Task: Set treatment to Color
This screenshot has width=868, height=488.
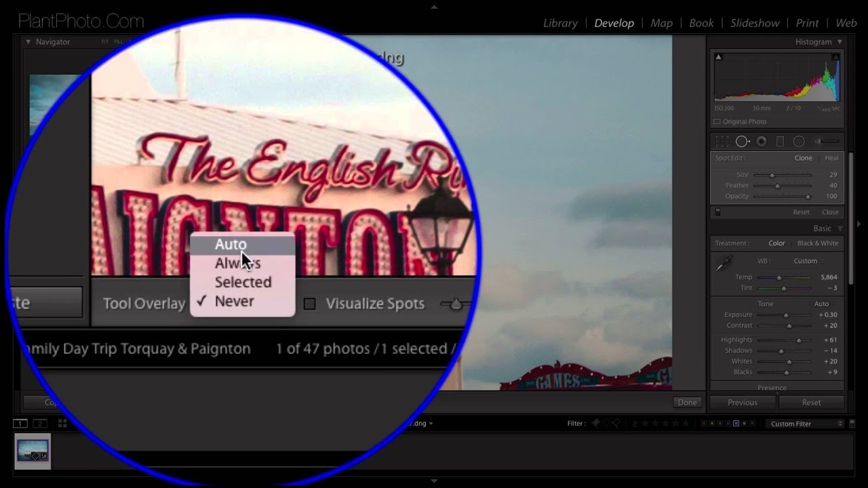Action: [776, 243]
